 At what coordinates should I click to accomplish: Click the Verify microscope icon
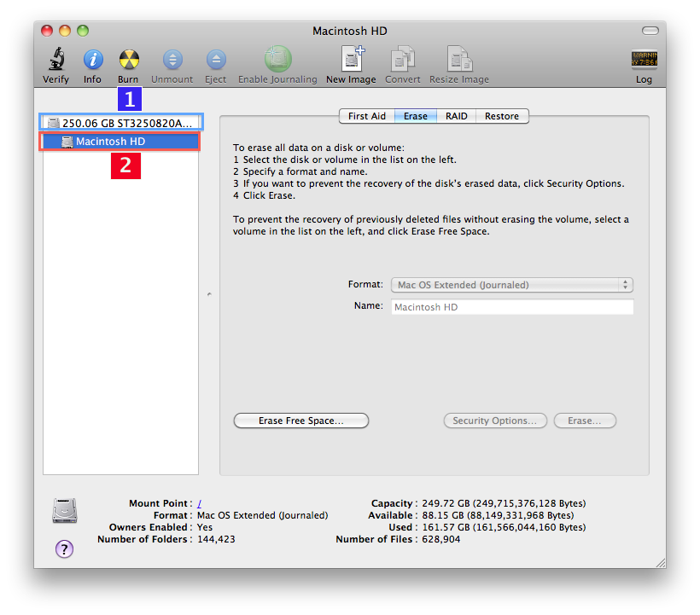point(56,60)
